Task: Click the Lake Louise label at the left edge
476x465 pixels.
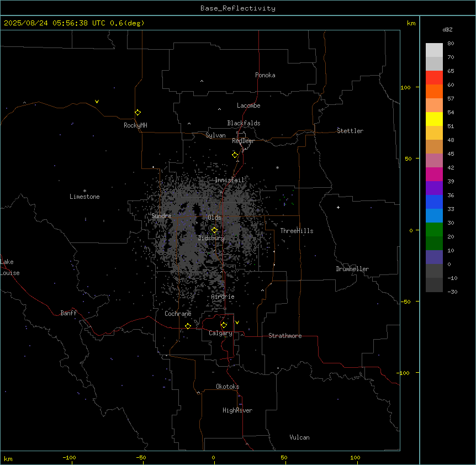Action: pyautogui.click(x=10, y=267)
